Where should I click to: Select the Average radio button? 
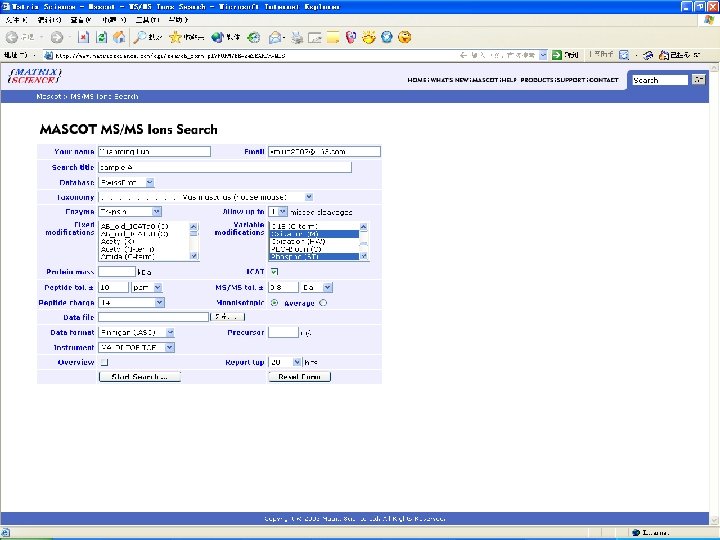pos(323,303)
